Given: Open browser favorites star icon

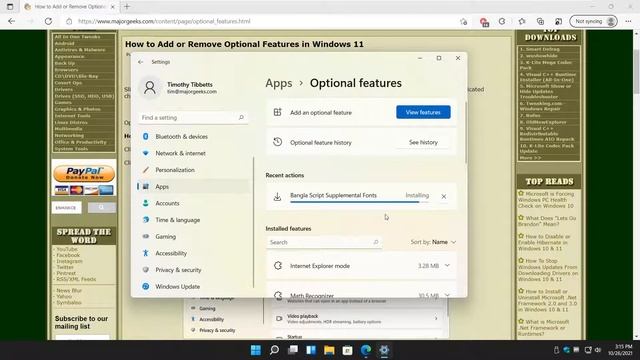Looking at the screenshot, I should (522, 21).
